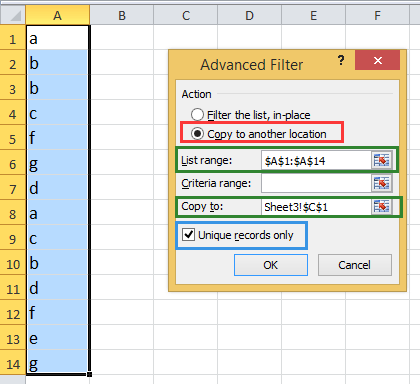This screenshot has height=384, width=420.
Task: Select the row 14 header
Action: coord(13,363)
